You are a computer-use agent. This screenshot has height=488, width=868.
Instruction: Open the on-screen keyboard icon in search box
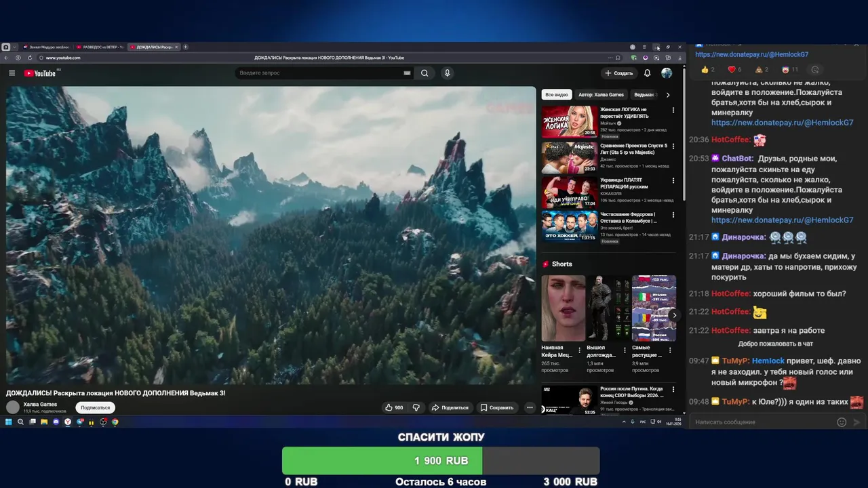click(407, 73)
